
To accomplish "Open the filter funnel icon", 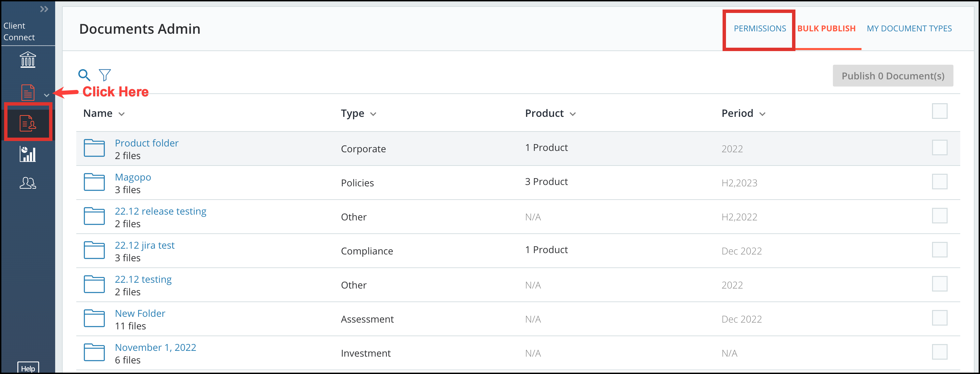I will (105, 75).
